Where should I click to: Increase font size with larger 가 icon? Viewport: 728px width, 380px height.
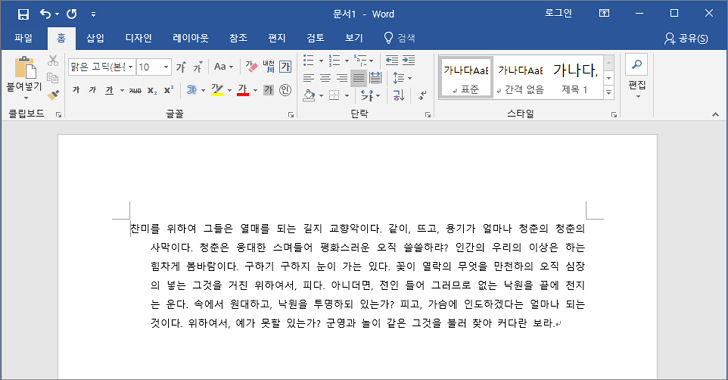coord(181,67)
